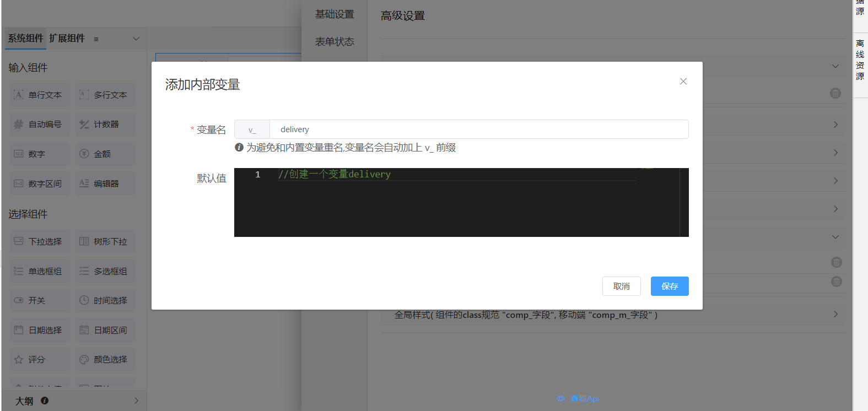The width and height of the screenshot is (868, 411).
Task: Click the 取消 button
Action: 621,286
